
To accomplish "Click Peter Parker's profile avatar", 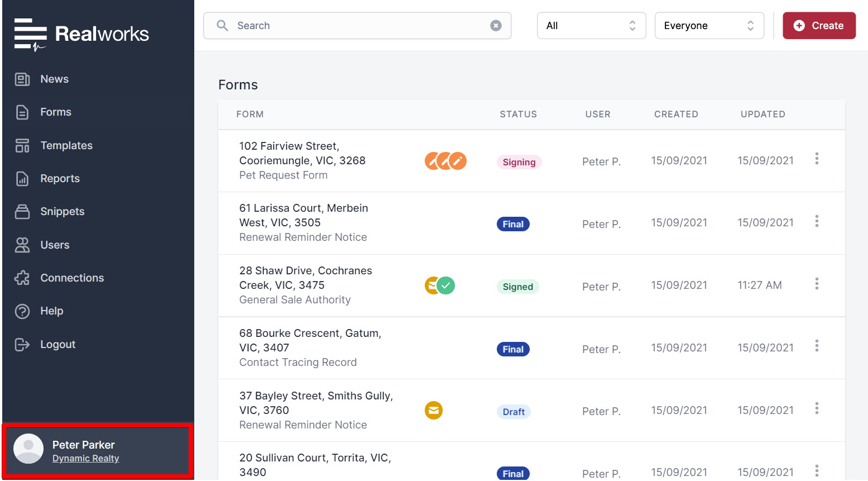I will (x=28, y=449).
